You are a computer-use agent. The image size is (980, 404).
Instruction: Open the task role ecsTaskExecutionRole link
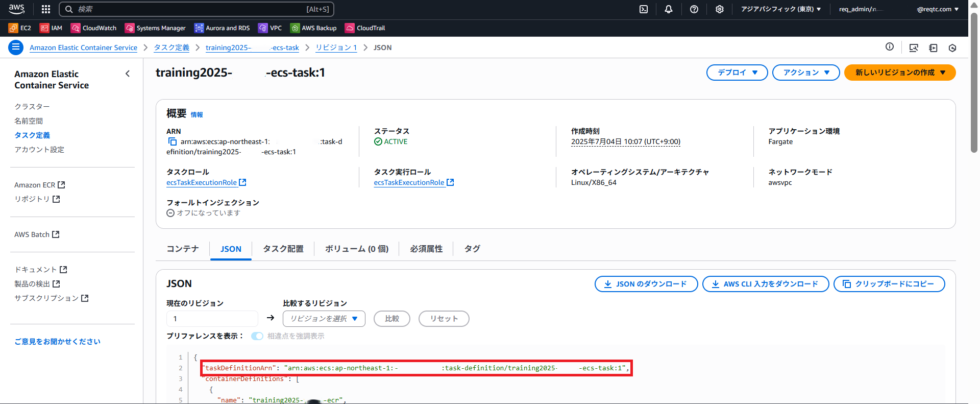click(206, 182)
